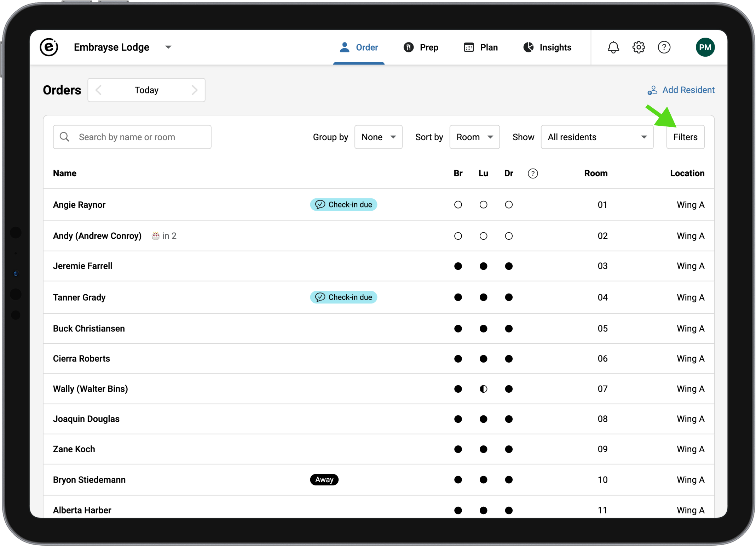The image size is (756, 546).
Task: Switch to the Prep tab
Action: [421, 47]
